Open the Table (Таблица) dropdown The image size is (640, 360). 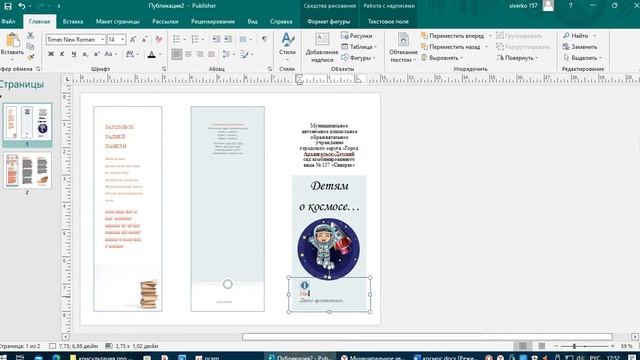(359, 47)
